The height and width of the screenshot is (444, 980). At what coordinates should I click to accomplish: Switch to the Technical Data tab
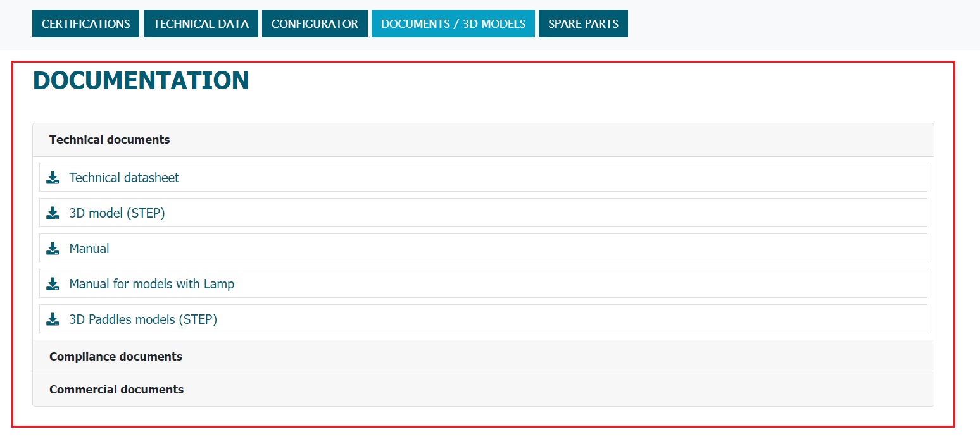[201, 24]
